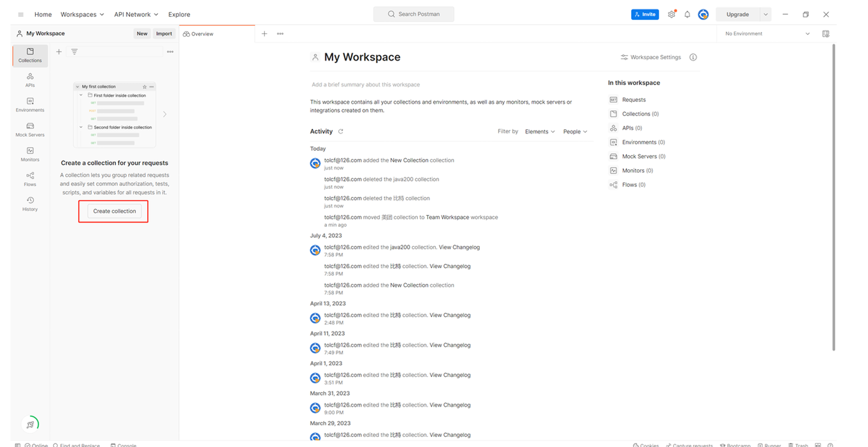Screen dimensions: 868x447
Task: Click View Changelog for the 7:49 PM edit
Action: pyautogui.click(x=450, y=345)
